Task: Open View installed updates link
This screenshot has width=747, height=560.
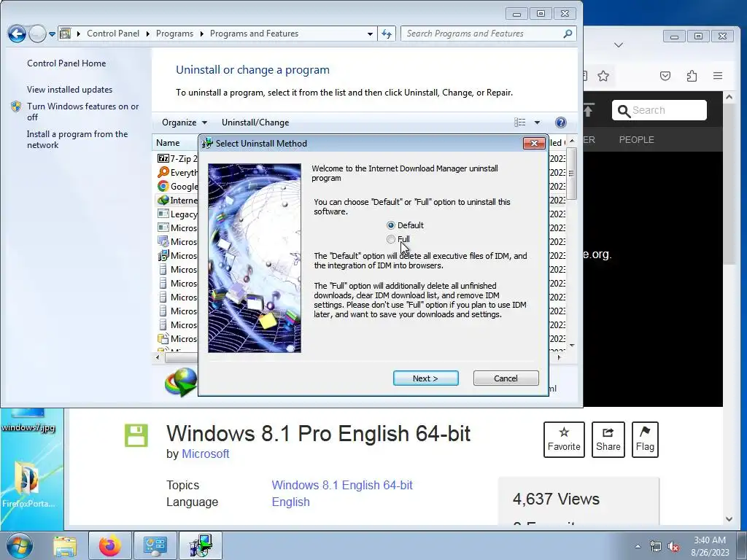Action: click(69, 90)
